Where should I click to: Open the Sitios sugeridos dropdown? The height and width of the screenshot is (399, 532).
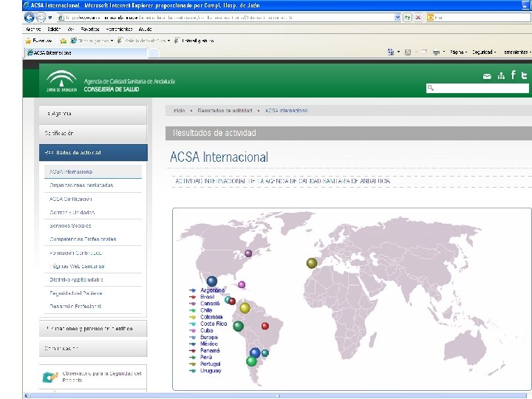point(92,41)
